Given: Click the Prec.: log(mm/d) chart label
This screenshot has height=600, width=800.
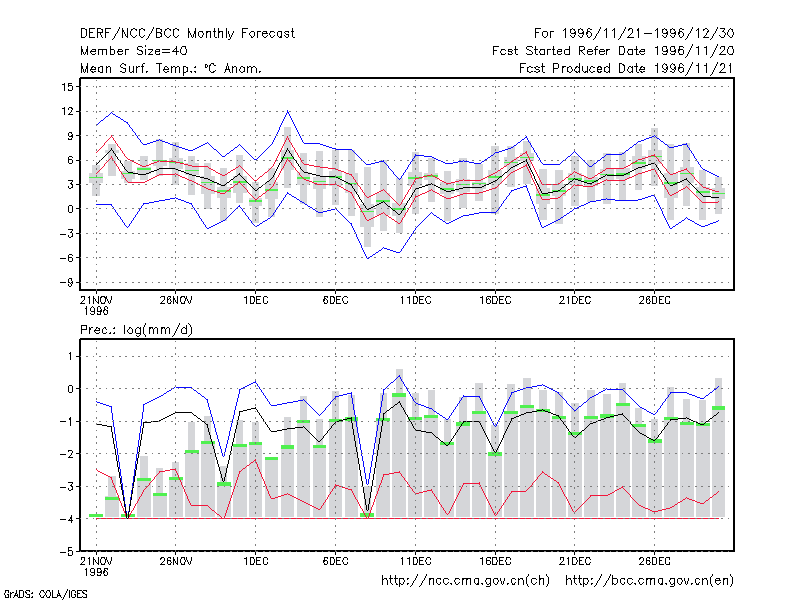Looking at the screenshot, I should [136, 330].
